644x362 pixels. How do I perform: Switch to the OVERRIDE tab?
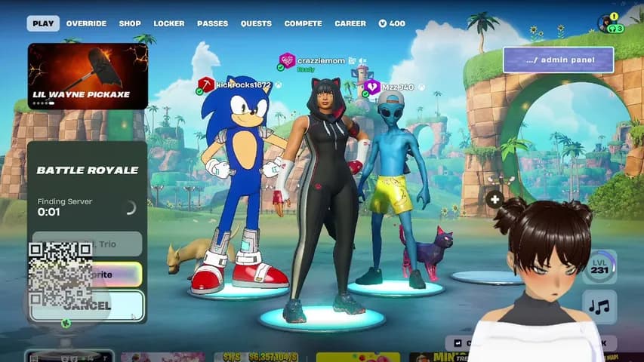click(86, 23)
